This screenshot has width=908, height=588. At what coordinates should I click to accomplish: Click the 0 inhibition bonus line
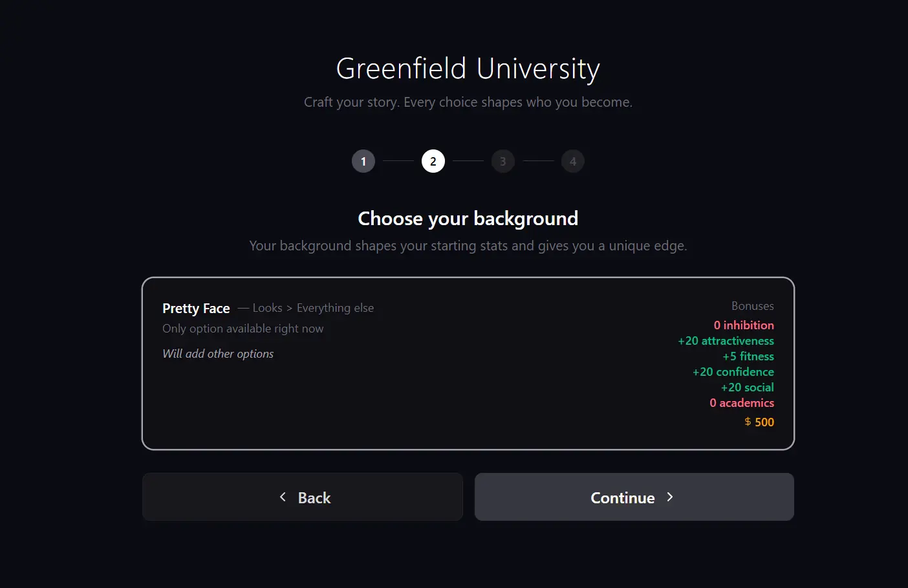click(x=744, y=325)
